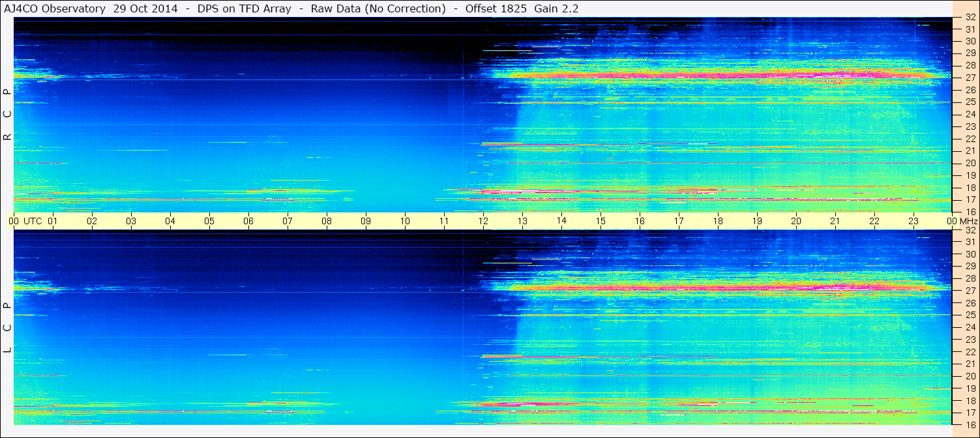980x438 pixels.
Task: Click the 03 hour time marker
Action: (x=131, y=221)
